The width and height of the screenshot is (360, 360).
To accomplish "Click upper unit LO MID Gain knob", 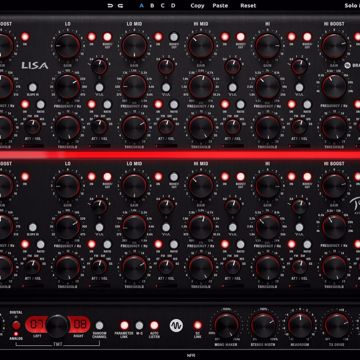I will [x=134, y=46].
